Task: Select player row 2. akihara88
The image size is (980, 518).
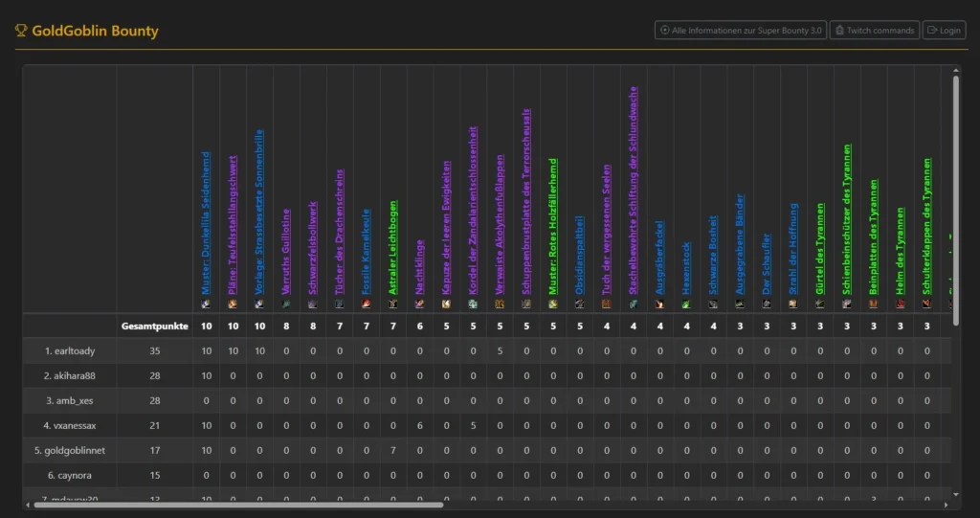Action: pos(487,375)
